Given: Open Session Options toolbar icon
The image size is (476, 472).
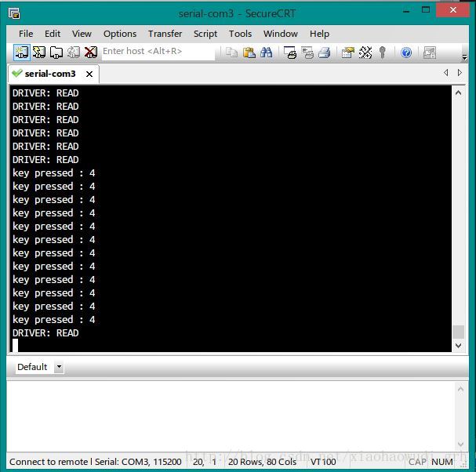Looking at the screenshot, I should coord(347,53).
